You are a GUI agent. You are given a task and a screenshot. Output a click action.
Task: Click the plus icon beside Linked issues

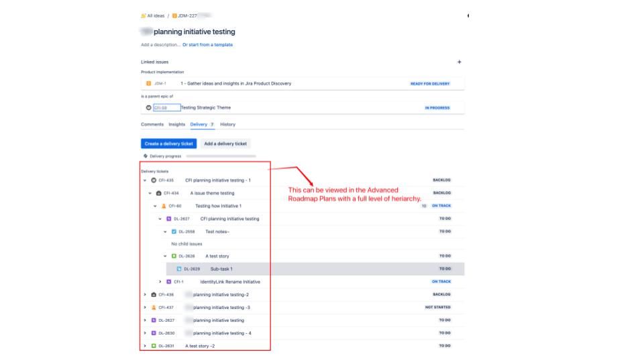point(459,62)
